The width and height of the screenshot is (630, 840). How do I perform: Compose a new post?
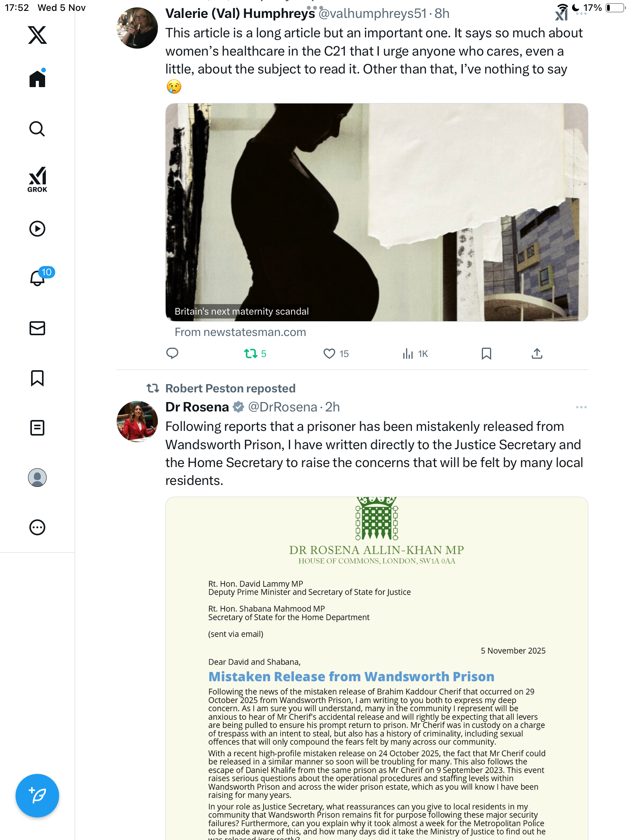[37, 796]
